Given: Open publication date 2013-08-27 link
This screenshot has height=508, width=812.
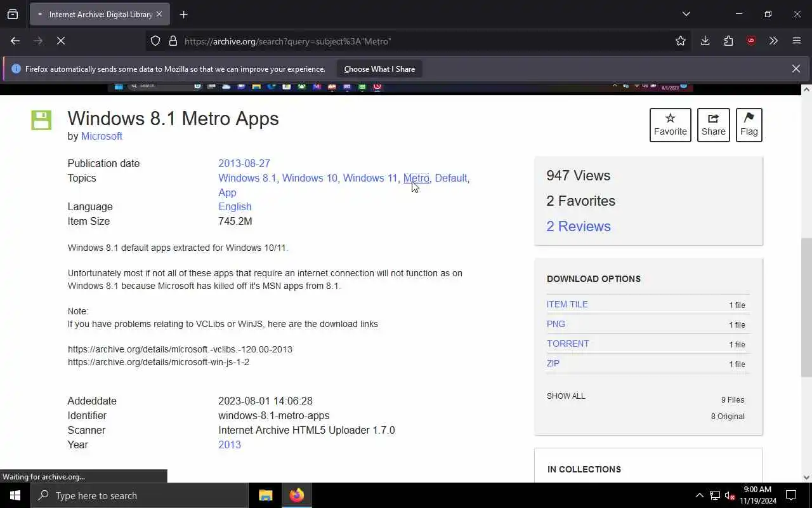Looking at the screenshot, I should [x=244, y=163].
